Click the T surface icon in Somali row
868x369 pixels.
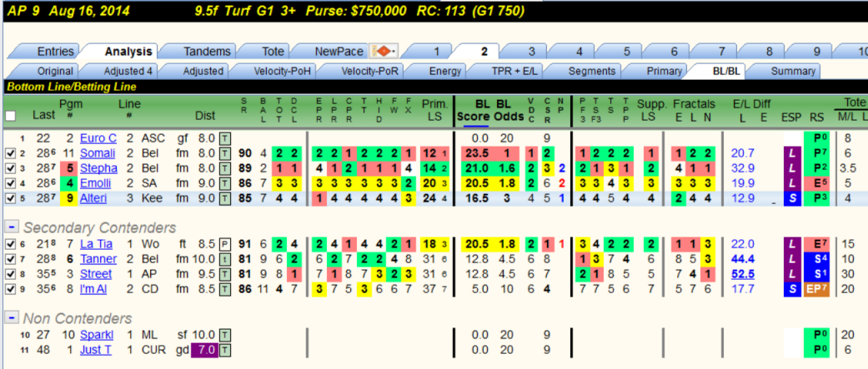pos(225,153)
